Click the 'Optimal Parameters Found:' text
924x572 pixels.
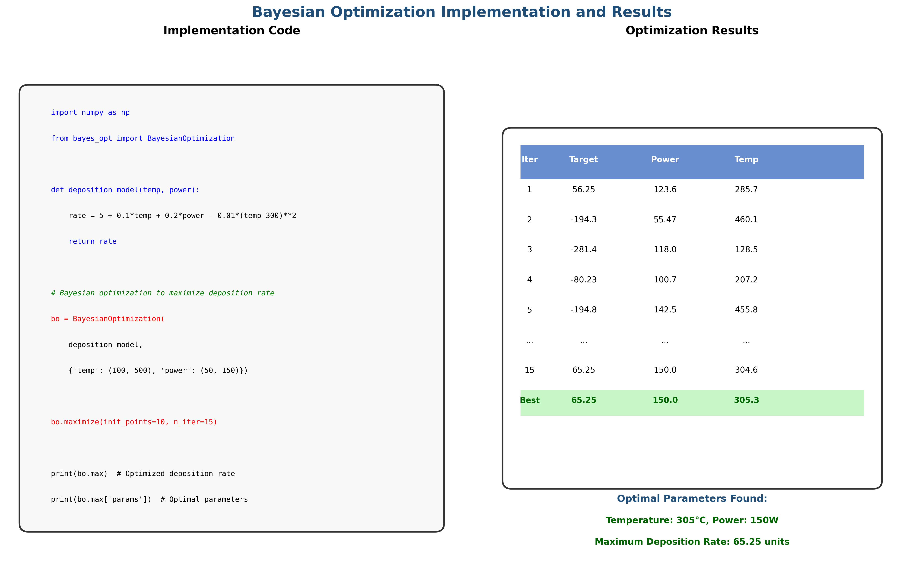[x=692, y=499]
